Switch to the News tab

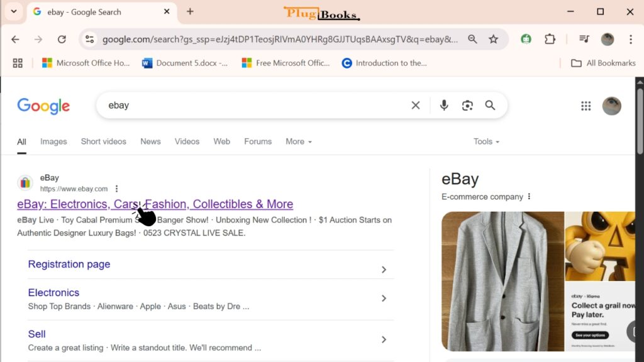(150, 141)
